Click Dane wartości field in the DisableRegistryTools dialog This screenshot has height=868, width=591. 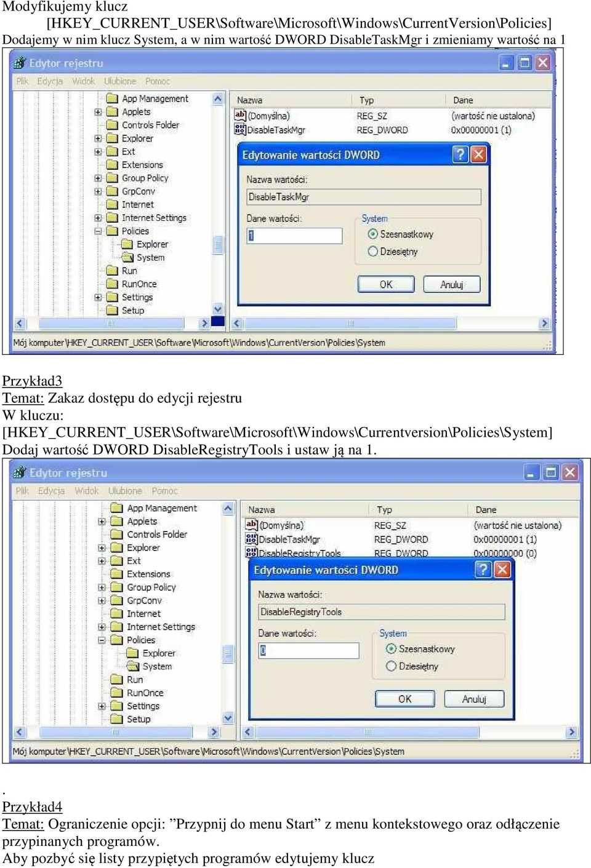[x=308, y=651]
